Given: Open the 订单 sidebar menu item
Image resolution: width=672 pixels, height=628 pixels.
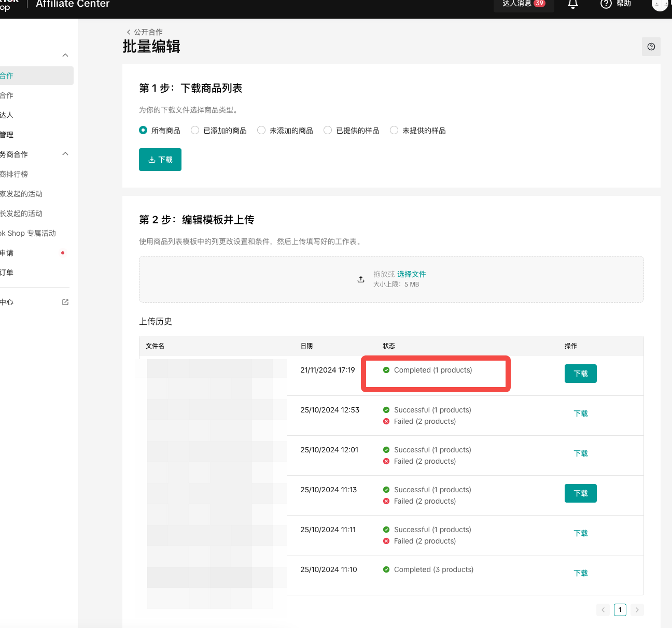Looking at the screenshot, I should 7,273.
